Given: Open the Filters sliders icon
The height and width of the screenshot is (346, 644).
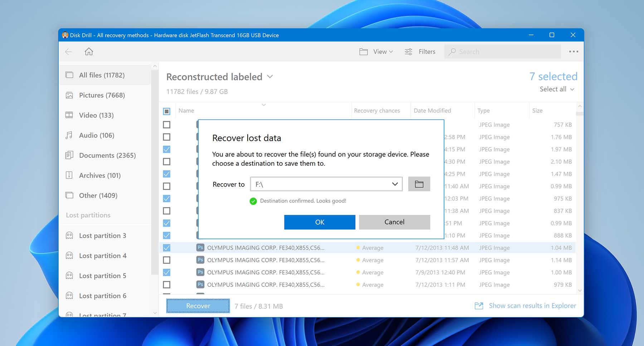Looking at the screenshot, I should (x=408, y=52).
